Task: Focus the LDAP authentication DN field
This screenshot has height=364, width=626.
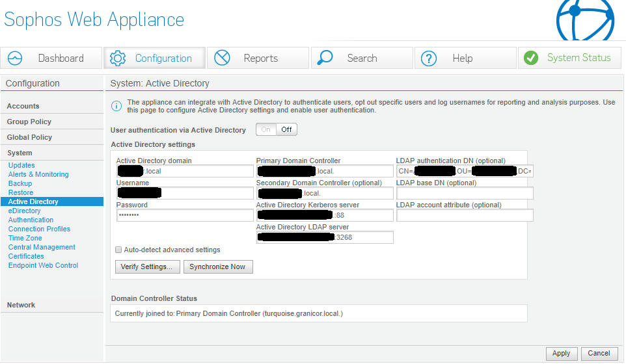Action: click(465, 171)
